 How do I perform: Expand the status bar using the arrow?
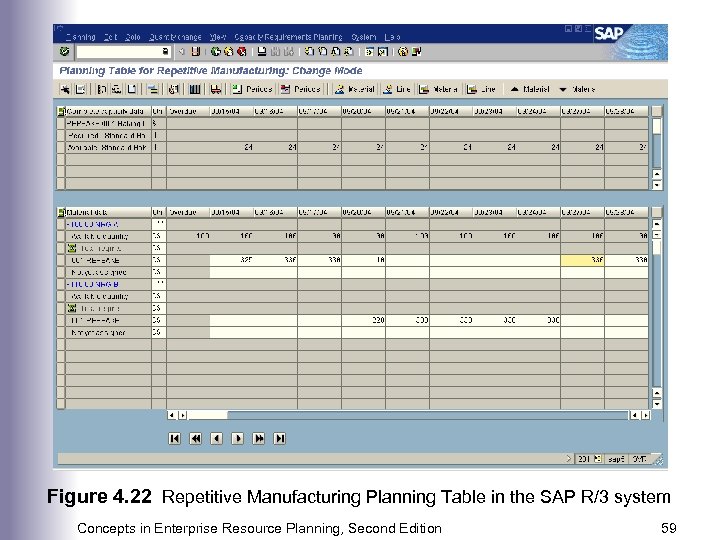point(568,459)
